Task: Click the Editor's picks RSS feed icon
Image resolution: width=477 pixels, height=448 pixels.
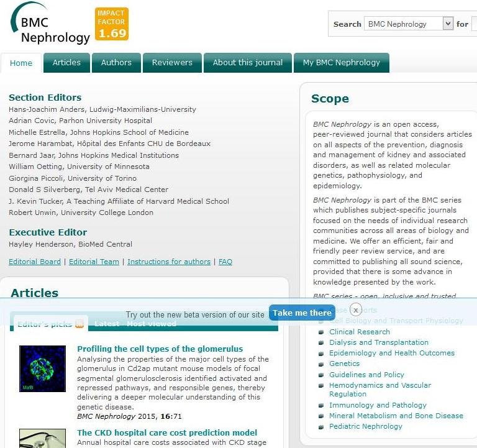Action: [79, 324]
